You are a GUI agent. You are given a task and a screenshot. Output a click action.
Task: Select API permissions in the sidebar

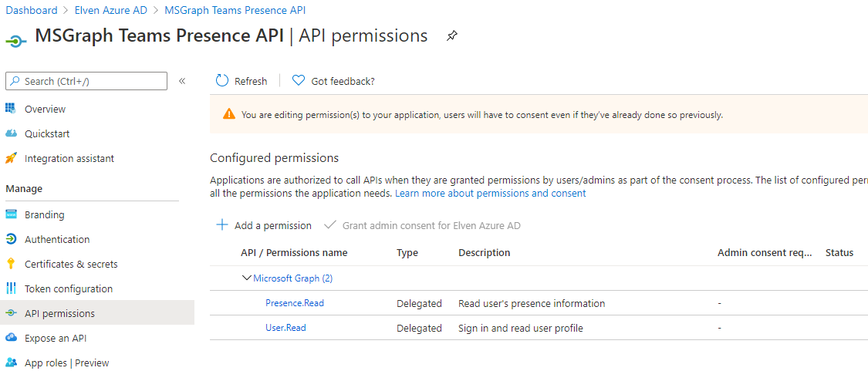pos(59,313)
